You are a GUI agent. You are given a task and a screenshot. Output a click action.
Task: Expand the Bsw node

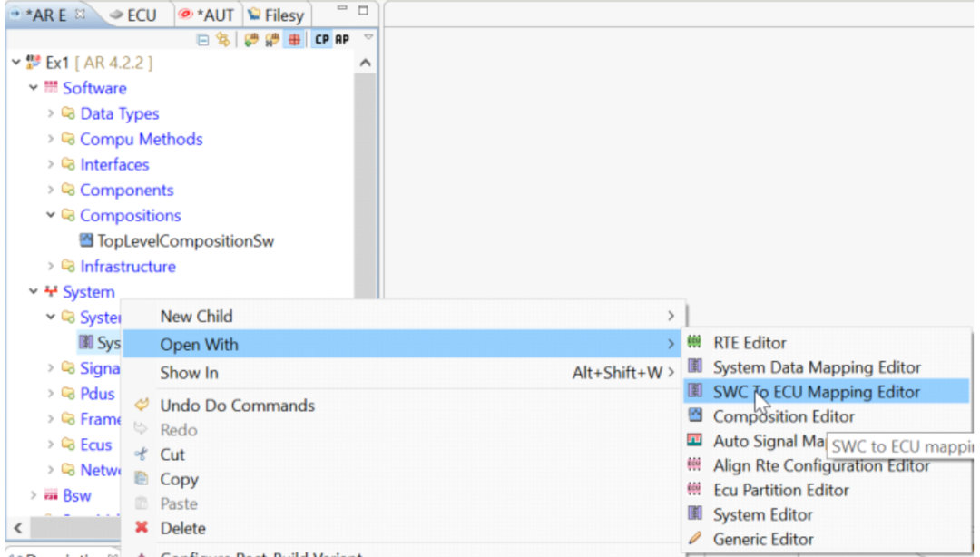34,495
